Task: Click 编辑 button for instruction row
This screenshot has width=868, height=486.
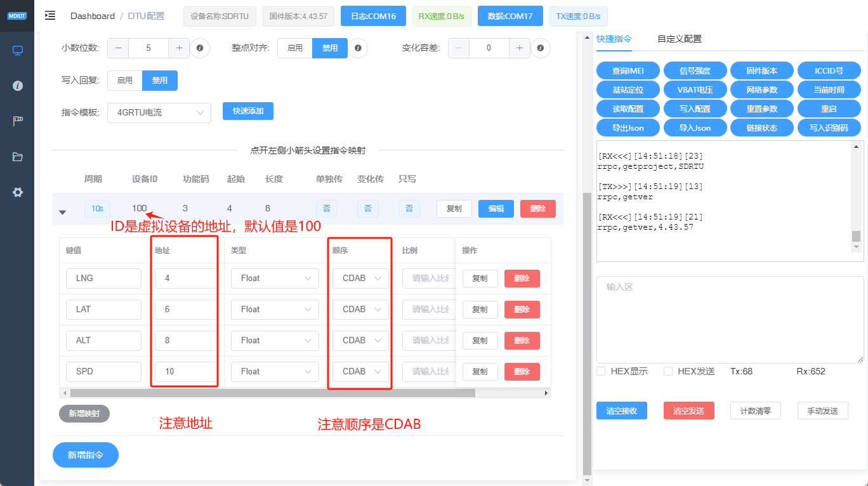Action: pyautogui.click(x=496, y=209)
